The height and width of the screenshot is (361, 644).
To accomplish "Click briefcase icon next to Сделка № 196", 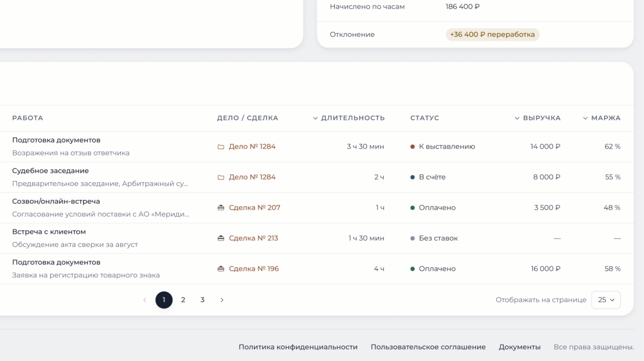I will 221,269.
